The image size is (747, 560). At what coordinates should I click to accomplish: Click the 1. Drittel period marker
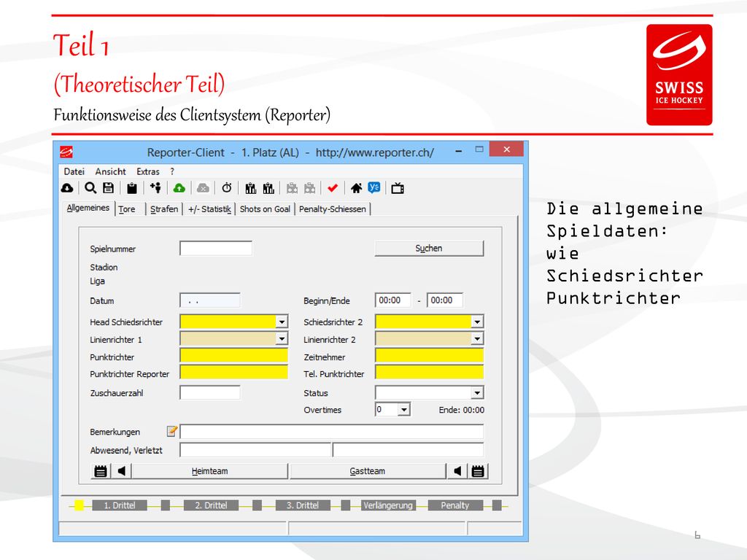click(x=120, y=505)
